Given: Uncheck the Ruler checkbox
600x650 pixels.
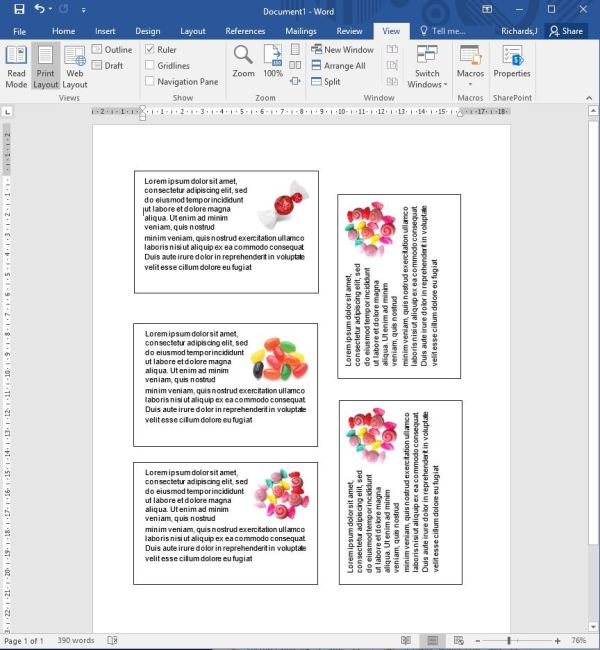Looking at the screenshot, I should [150, 49].
